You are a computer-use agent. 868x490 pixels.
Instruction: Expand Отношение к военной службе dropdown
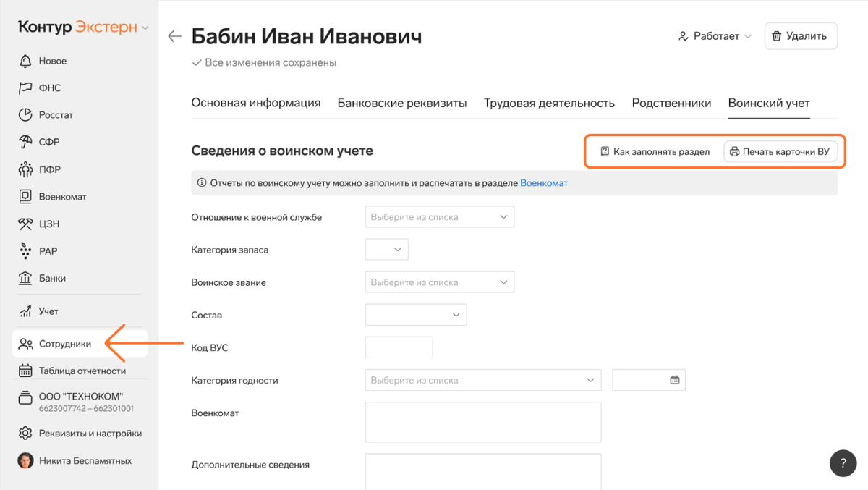point(440,216)
